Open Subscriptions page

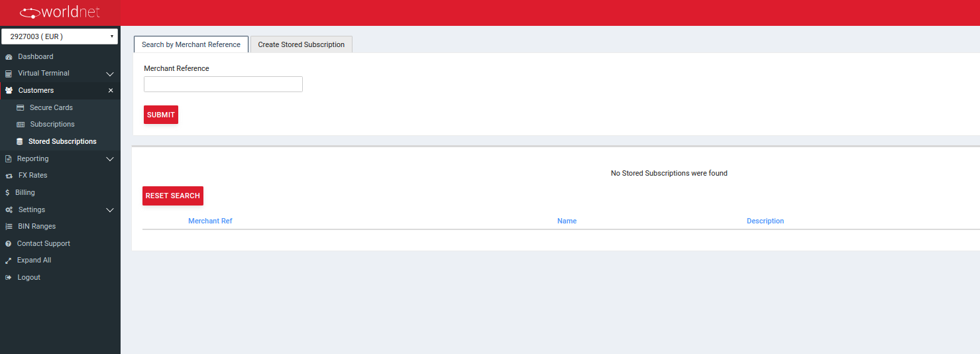52,125
